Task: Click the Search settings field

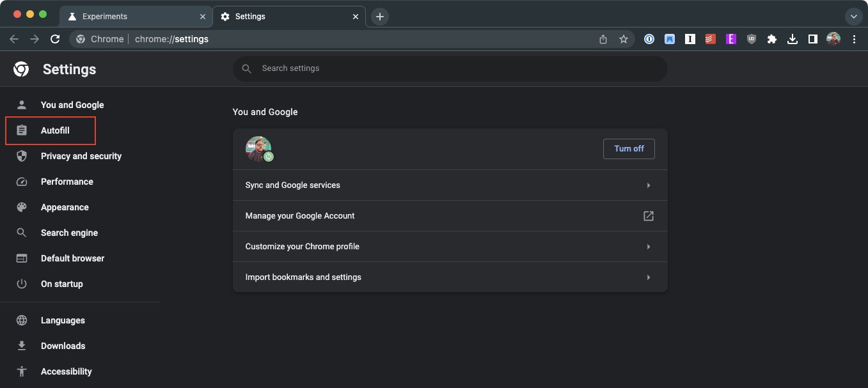Action: (x=450, y=68)
